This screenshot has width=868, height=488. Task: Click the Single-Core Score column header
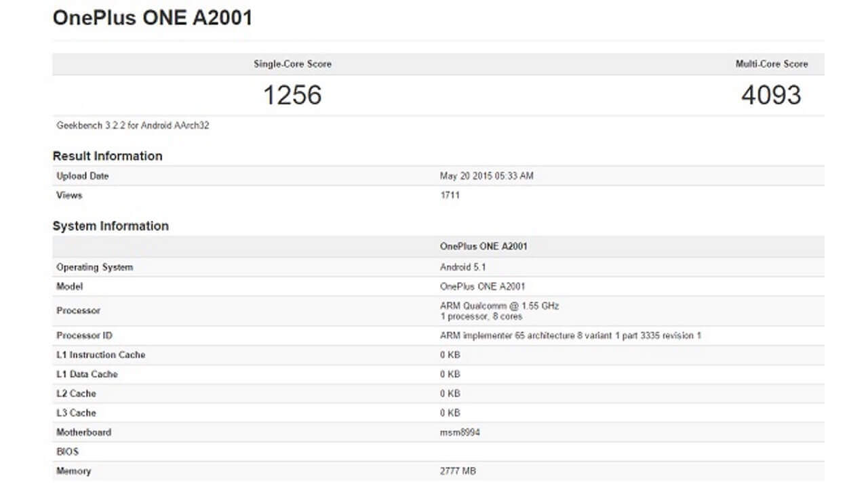pyautogui.click(x=293, y=64)
